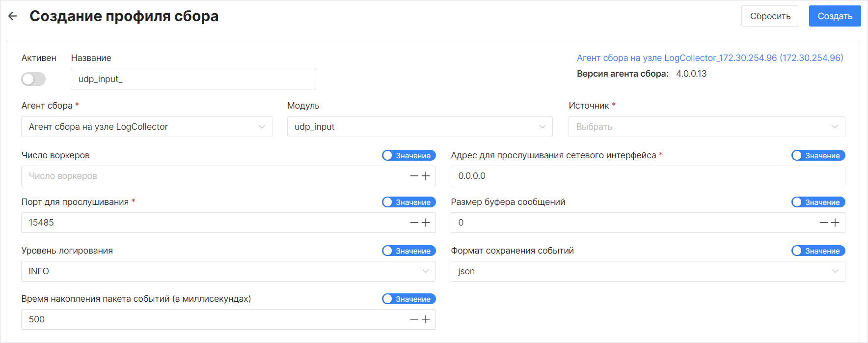Toggle Значение switch for Адрес для прослушивания
This screenshot has height=343, width=868.
pos(818,155)
